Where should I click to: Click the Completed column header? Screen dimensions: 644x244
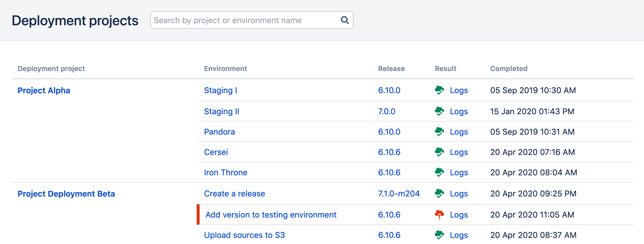(x=509, y=68)
